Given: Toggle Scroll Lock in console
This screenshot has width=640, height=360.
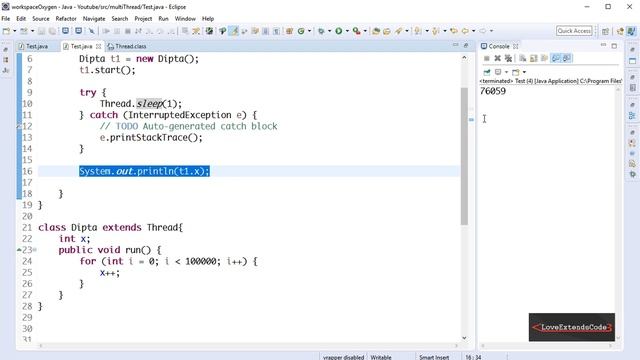Looking at the screenshot, I should 533,58.
